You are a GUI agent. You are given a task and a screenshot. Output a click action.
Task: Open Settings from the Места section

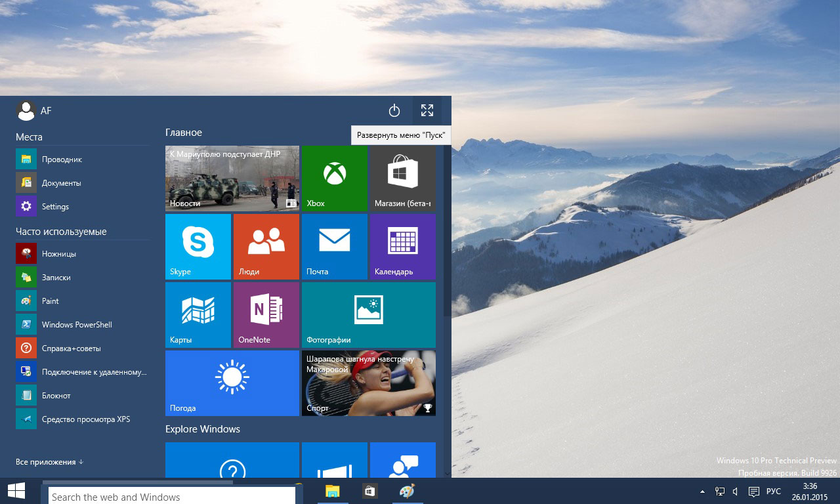(55, 206)
